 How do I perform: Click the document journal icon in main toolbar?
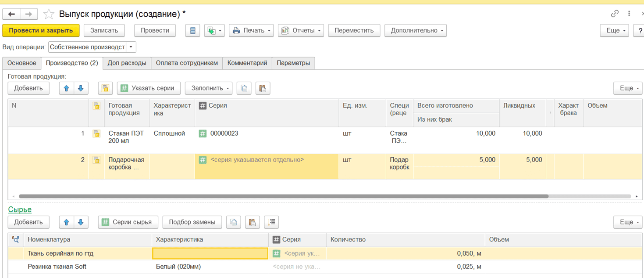pyautogui.click(x=192, y=30)
